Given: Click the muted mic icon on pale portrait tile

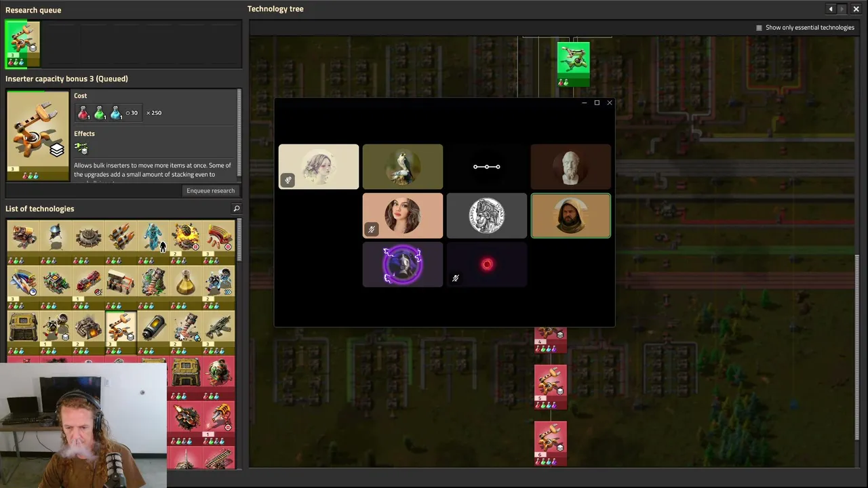Looking at the screenshot, I should click(x=288, y=180).
